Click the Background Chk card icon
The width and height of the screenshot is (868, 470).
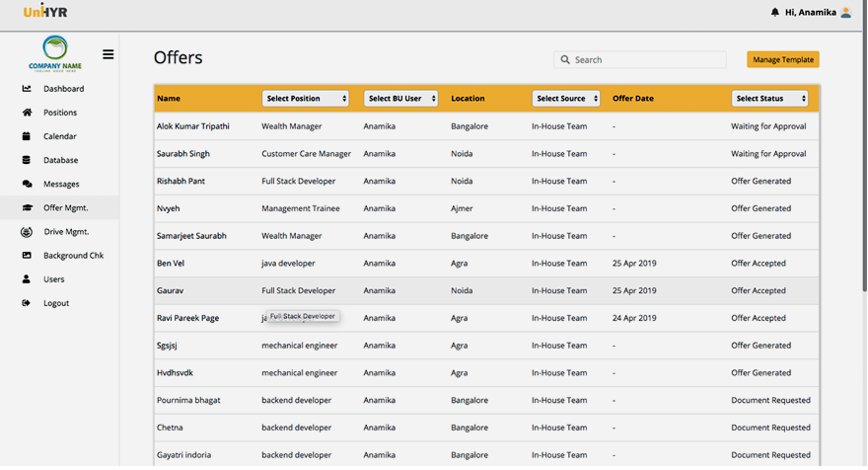coord(27,256)
